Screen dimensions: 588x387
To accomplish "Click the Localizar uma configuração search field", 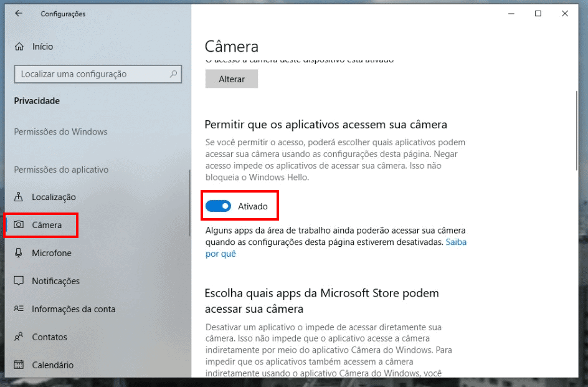I will (x=98, y=74).
